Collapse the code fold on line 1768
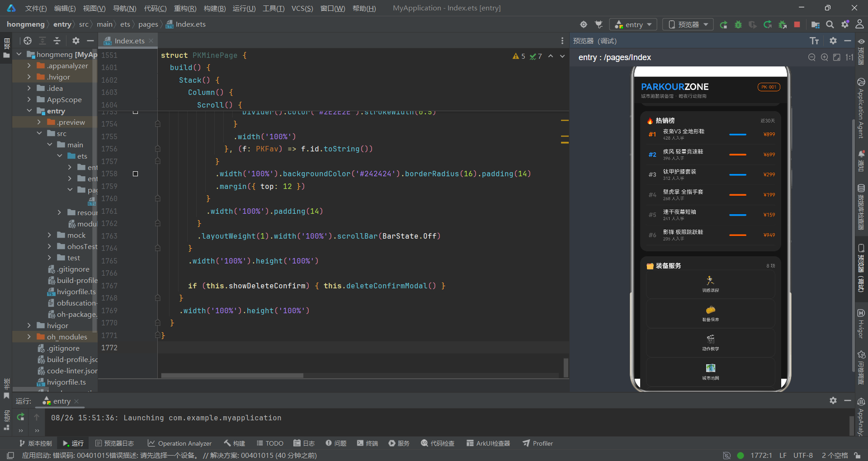The width and height of the screenshot is (868, 461). [x=157, y=298]
